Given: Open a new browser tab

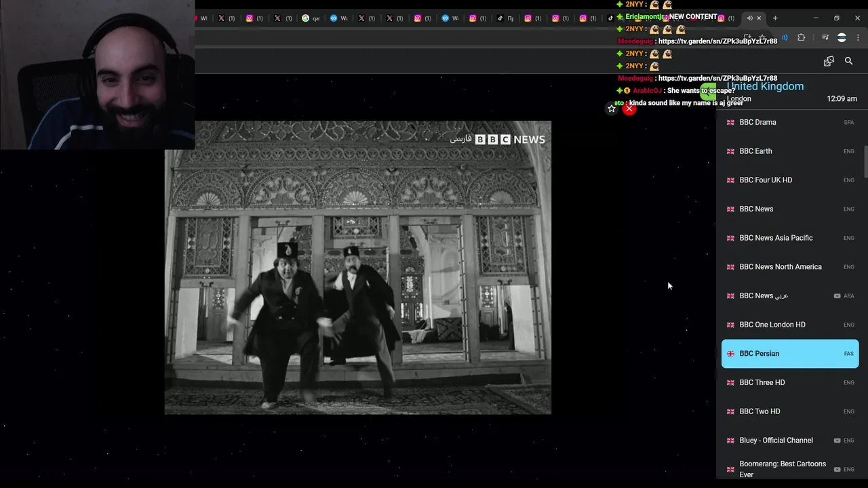Looking at the screenshot, I should click(775, 18).
